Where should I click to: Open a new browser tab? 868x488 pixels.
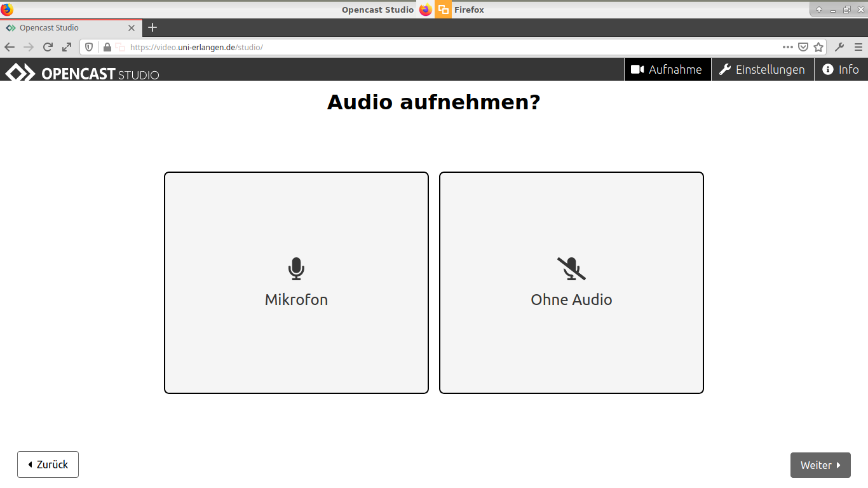point(153,28)
